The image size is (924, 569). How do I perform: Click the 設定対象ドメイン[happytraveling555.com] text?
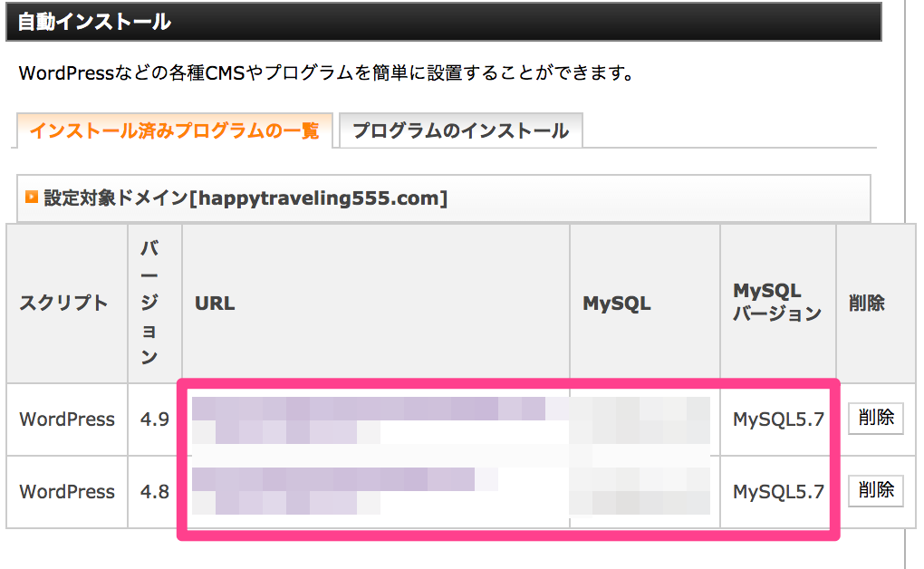(x=245, y=198)
